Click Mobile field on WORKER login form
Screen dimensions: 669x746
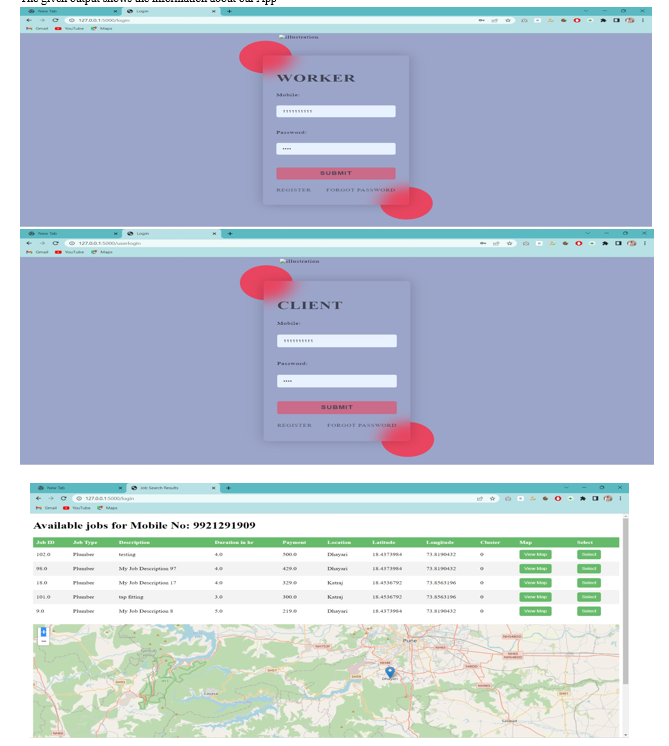pos(336,111)
